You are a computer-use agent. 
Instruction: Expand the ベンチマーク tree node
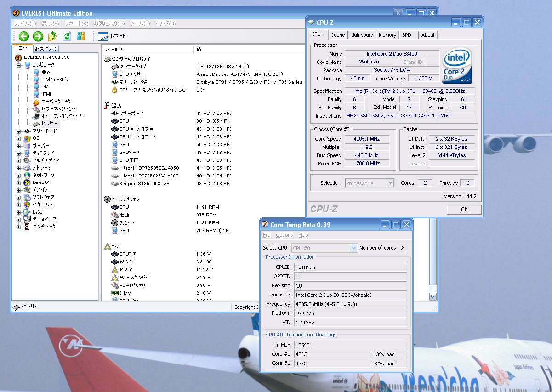[19, 227]
